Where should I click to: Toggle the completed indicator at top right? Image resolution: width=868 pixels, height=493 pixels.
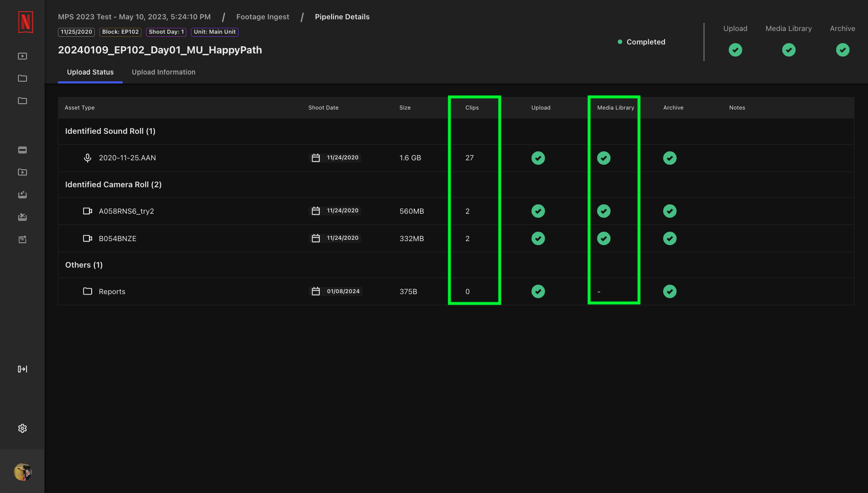pyautogui.click(x=641, y=42)
